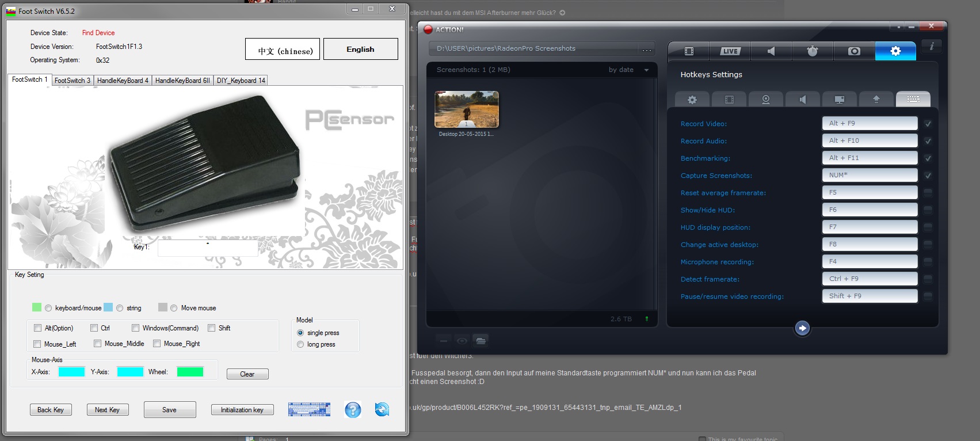Switch to the DIY_Keyboard 14 tab
The image size is (980, 441).
tap(241, 81)
